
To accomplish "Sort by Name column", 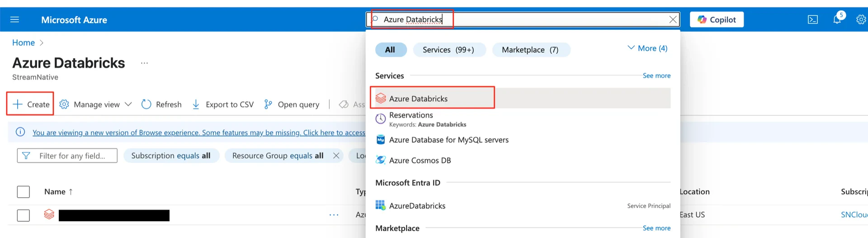I will [x=58, y=192].
